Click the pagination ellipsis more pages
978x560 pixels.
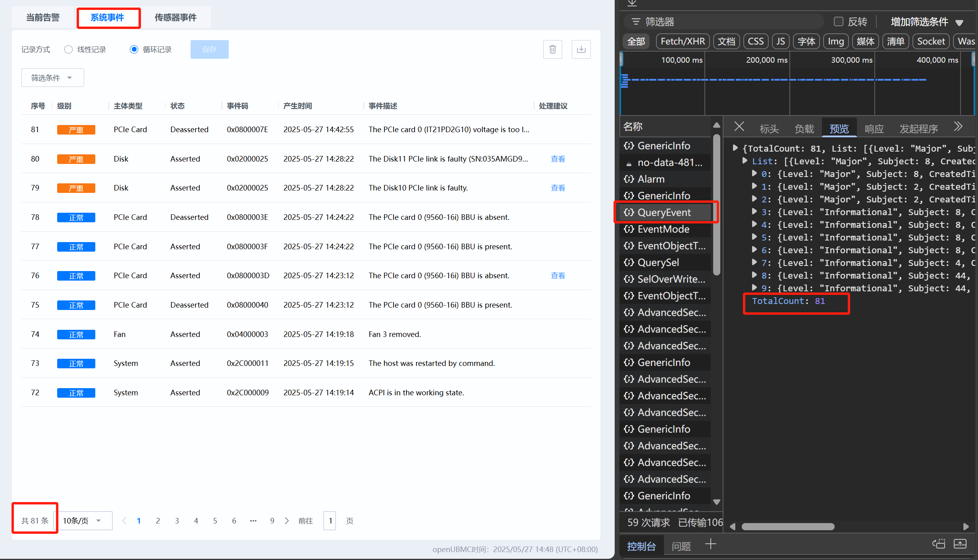click(253, 521)
